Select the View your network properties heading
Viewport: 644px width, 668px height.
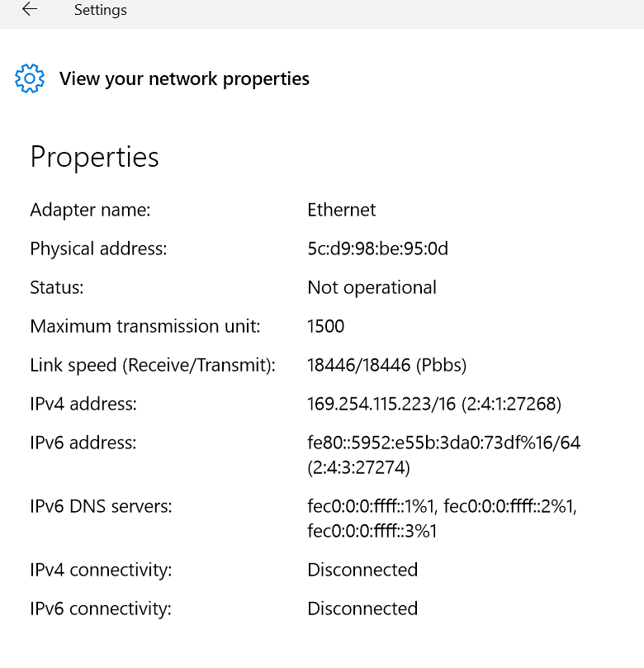(184, 78)
